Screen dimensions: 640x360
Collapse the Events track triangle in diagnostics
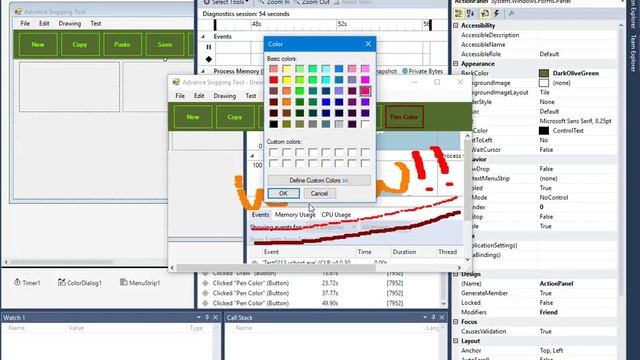tap(203, 37)
